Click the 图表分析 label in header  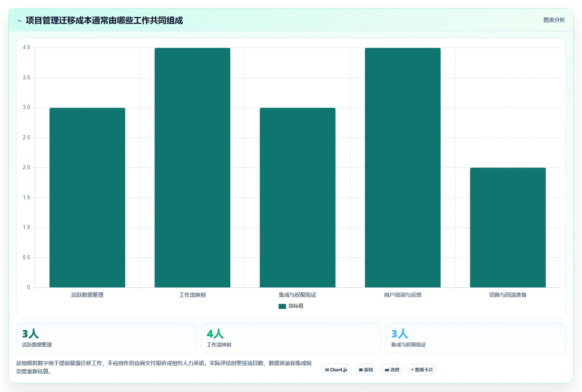(554, 20)
